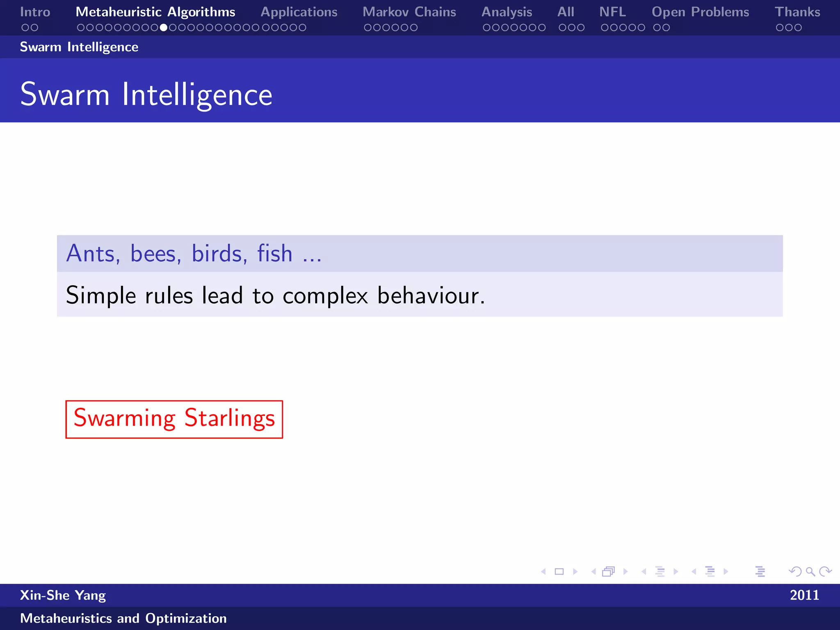Screen dimensions: 840x630
Task: Click the go-back curved arrow icon
Action: 795,571
